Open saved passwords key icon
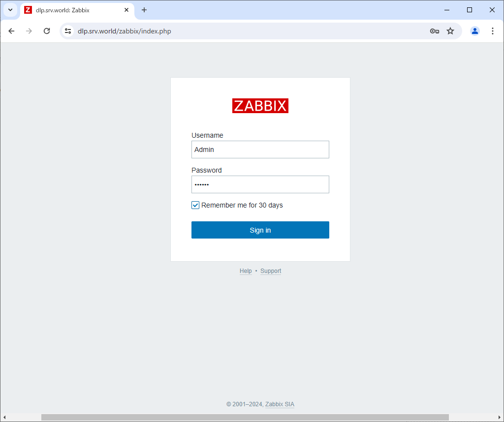The height and width of the screenshot is (422, 504). tap(435, 31)
